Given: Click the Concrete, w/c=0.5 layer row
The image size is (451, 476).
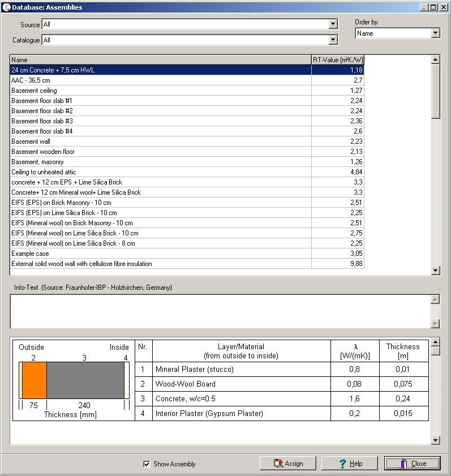Looking at the screenshot, I should (282, 398).
